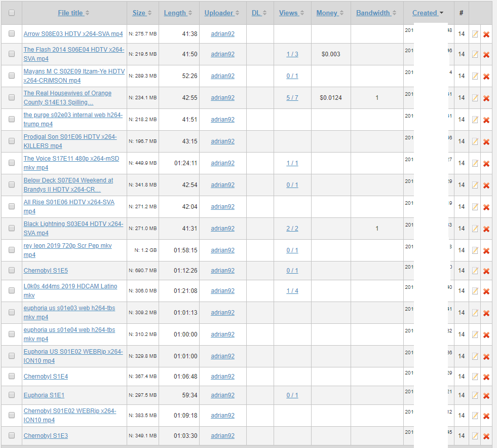Remove the rey leon 2019 file
Screen dimensions: 497x448
(486, 250)
